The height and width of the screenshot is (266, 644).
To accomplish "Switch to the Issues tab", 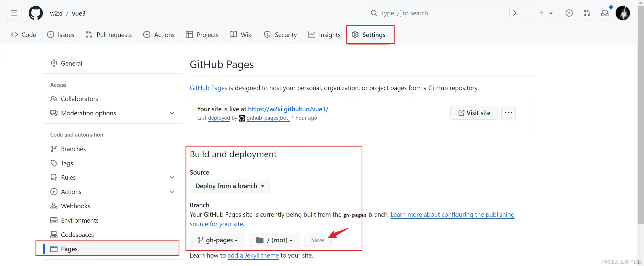I will pos(61,35).
